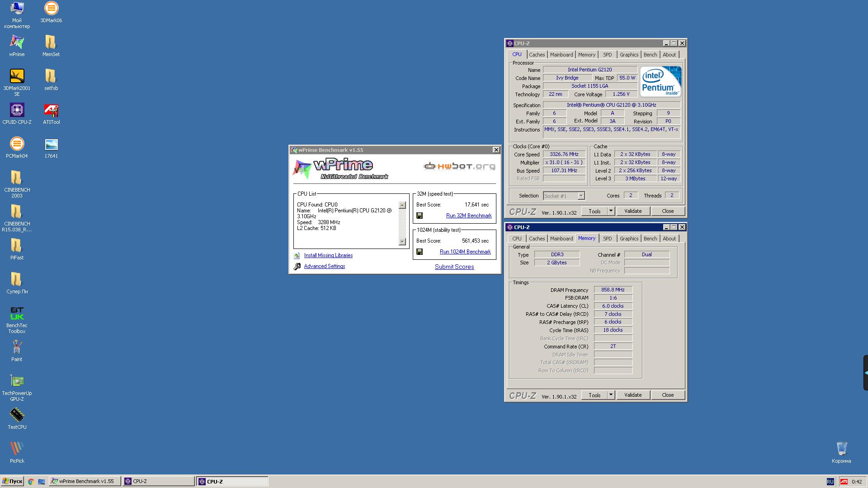Launch the wPrime desktop shortcut
The width and height of the screenshot is (868, 488).
pyautogui.click(x=17, y=46)
